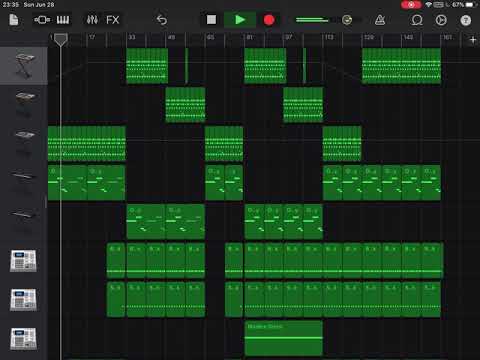
Task: Move the playhead marker on ruler
Action: [x=61, y=39]
